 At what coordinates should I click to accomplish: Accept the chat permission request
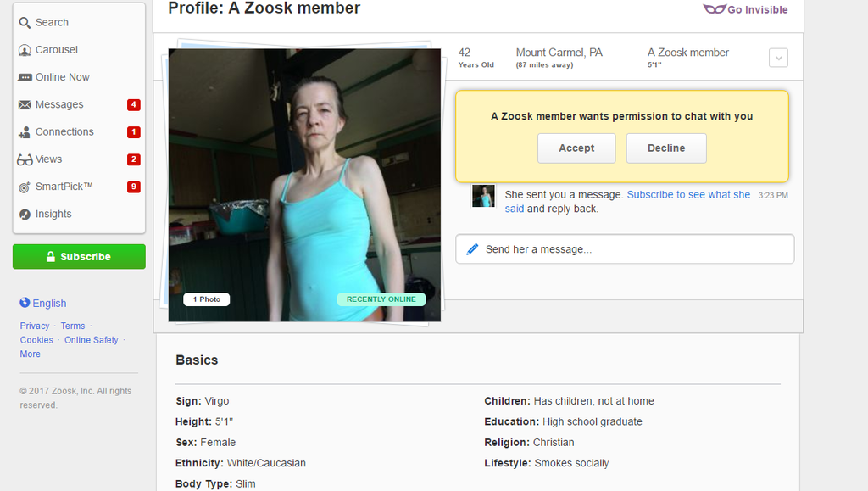pyautogui.click(x=576, y=148)
